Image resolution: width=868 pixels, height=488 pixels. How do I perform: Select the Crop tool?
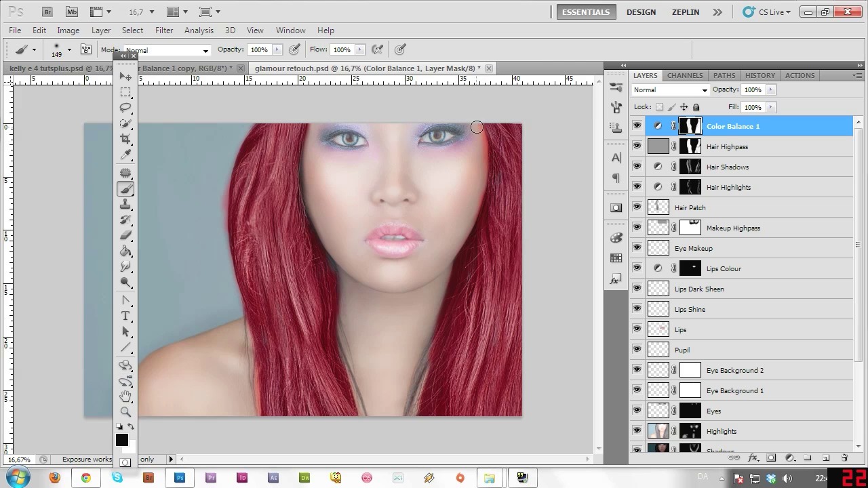coord(125,139)
